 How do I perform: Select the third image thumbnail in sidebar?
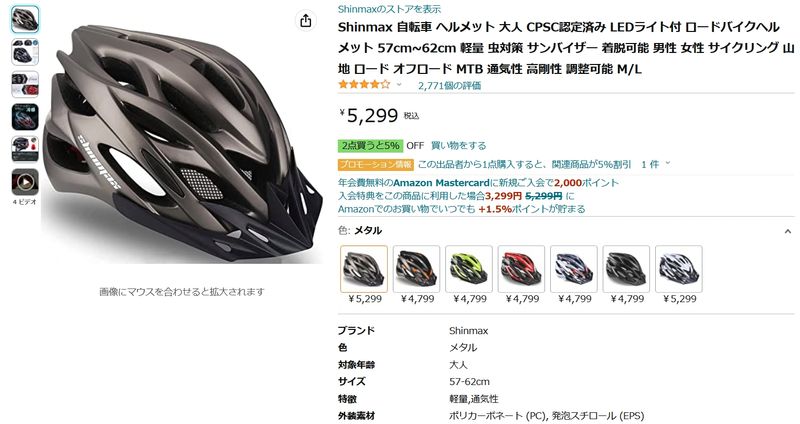click(x=25, y=84)
